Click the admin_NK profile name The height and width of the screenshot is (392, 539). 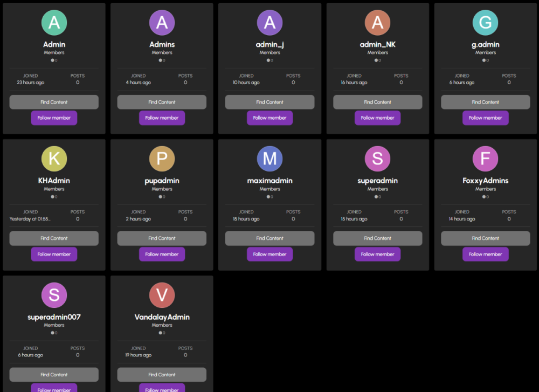[x=377, y=44]
